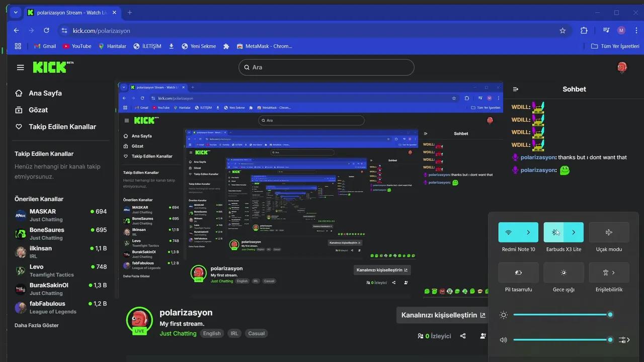The height and width of the screenshot is (362, 644).
Task: Open ilkinsan IRL channel row
Action: point(60,252)
